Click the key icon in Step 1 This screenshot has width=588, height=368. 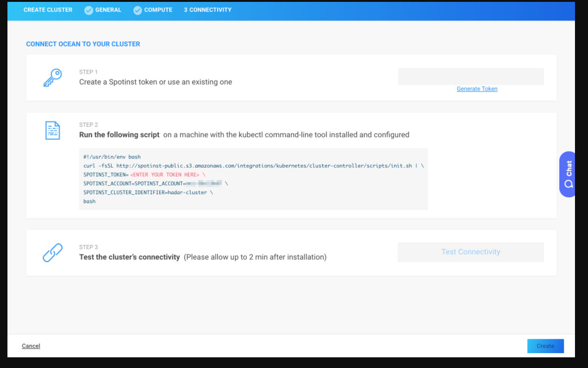(53, 78)
